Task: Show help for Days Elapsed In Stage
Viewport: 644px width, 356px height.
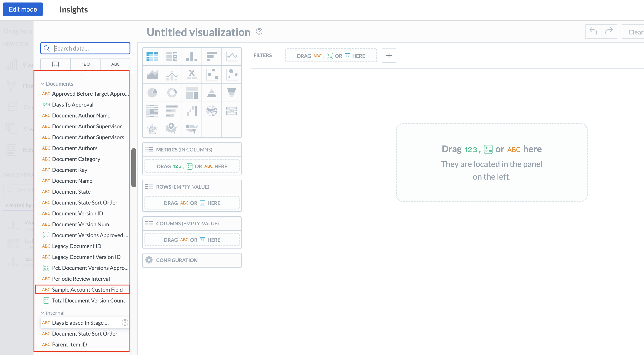Action: pos(125,322)
